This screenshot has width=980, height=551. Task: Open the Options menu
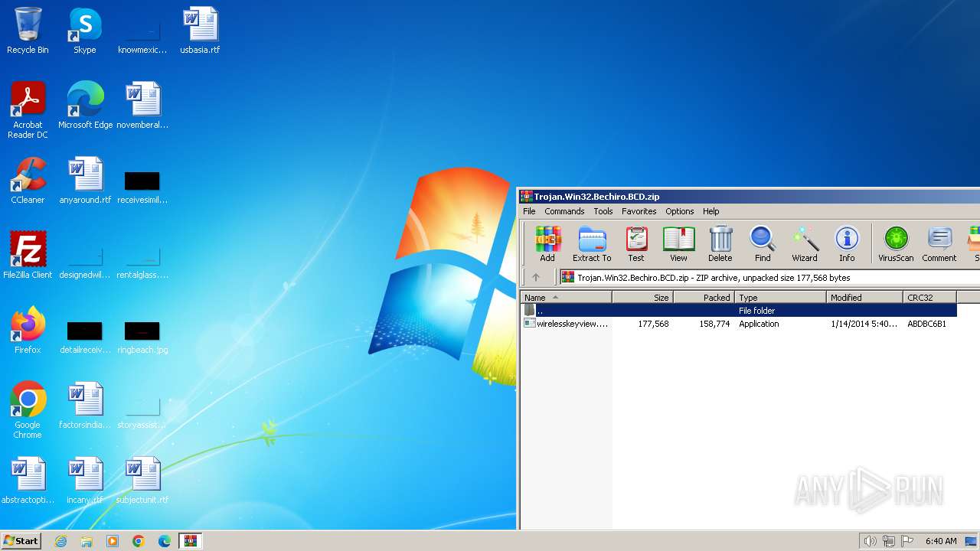[679, 211]
